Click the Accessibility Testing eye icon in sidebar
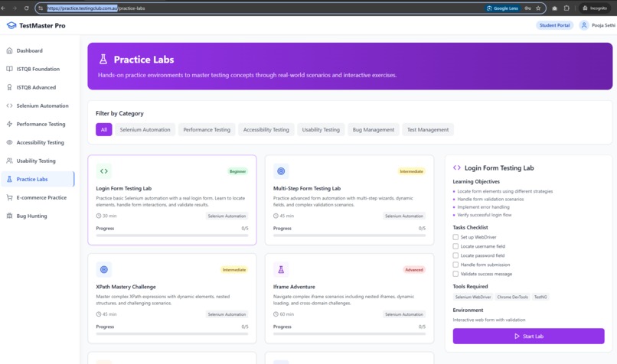617x364 pixels. pos(9,142)
